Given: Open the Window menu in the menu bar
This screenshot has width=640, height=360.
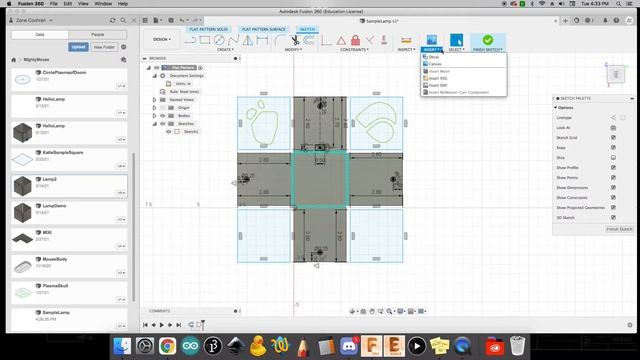Looking at the screenshot, I should coord(103,4).
